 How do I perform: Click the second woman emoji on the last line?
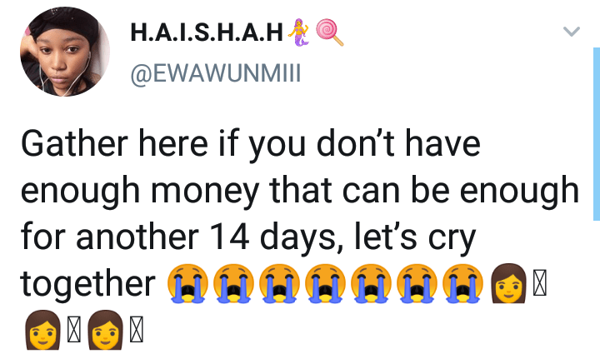(x=105, y=330)
